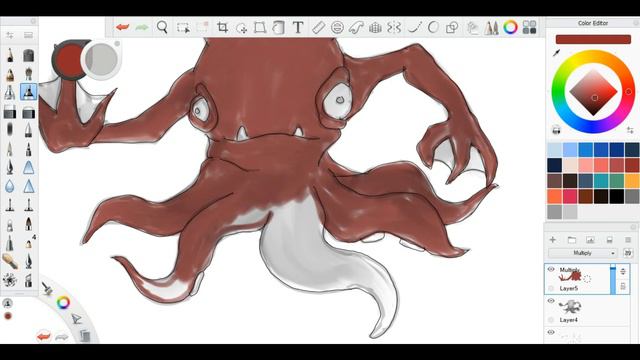
Task: Select the Crop tool
Action: click(x=222, y=27)
